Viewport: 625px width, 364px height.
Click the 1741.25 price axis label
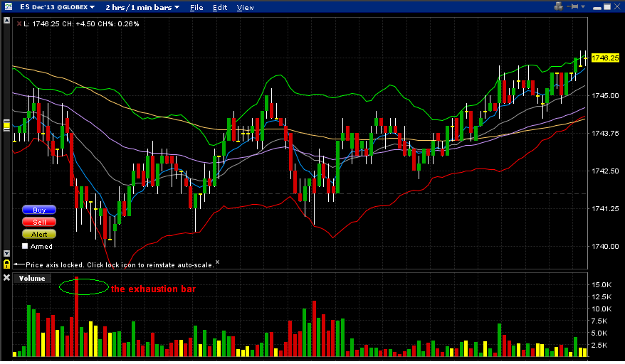click(x=605, y=209)
